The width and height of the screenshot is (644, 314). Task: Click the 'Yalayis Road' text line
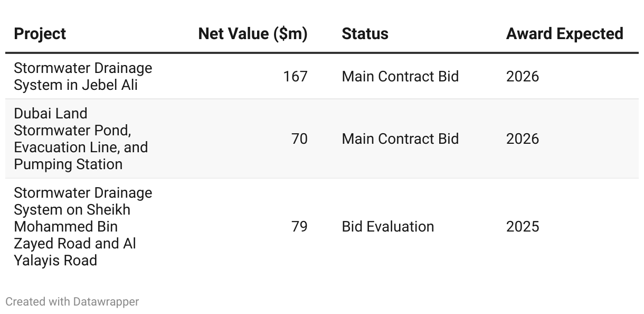[x=55, y=260]
